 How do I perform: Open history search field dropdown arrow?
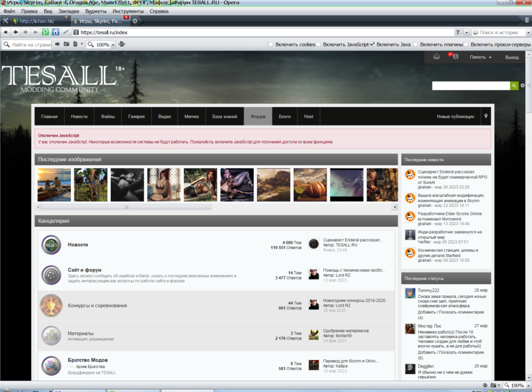pos(528,32)
